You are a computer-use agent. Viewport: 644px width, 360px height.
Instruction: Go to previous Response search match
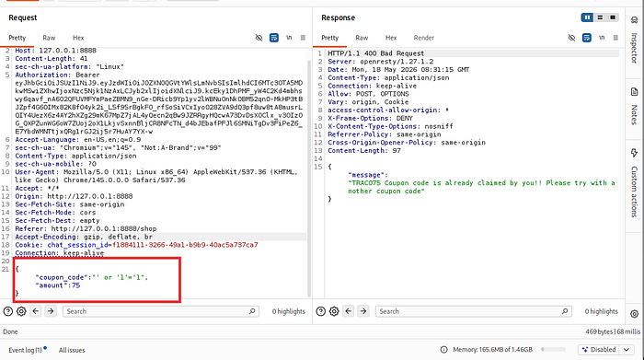point(349,311)
